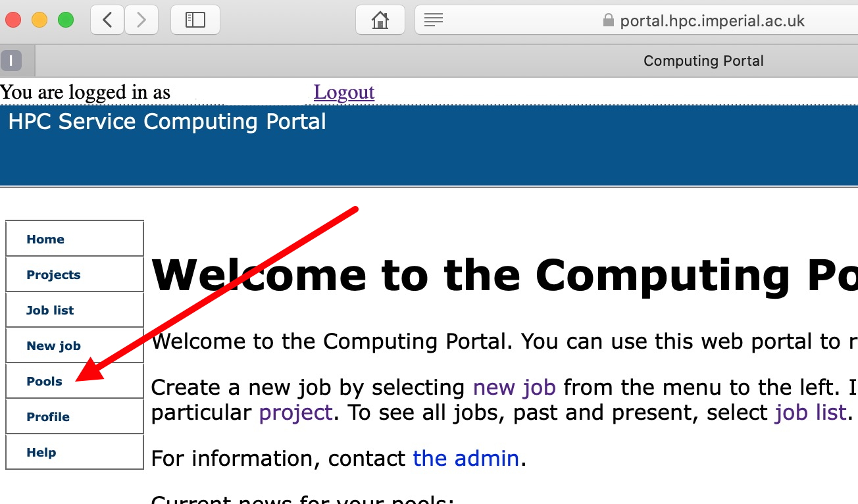Go to Job list in the sidebar
Image resolution: width=858 pixels, height=504 pixels.
(50, 311)
